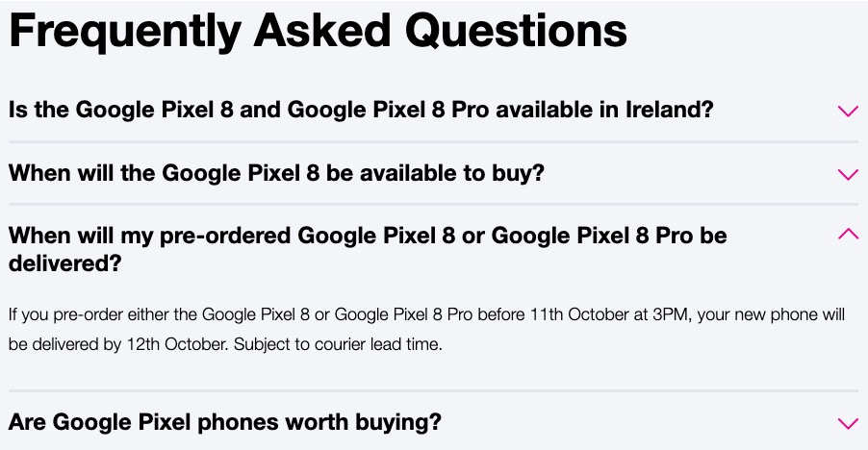Open 'When will the Google Pixel 8 be available to buy?'
This screenshot has height=450, width=868.
click(x=276, y=174)
